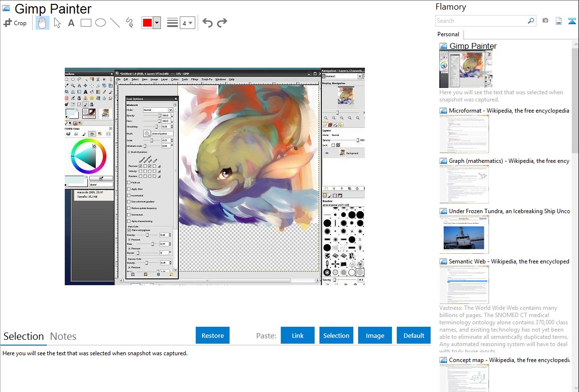Viewport: 579px width, 392px height.
Task: Select the straight line tool
Action: coord(115,23)
